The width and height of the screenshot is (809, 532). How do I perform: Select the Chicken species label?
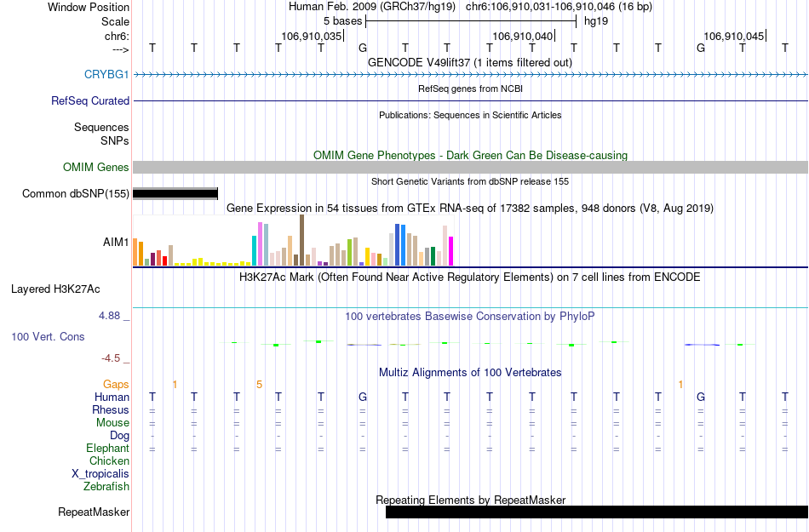pyautogui.click(x=109, y=460)
